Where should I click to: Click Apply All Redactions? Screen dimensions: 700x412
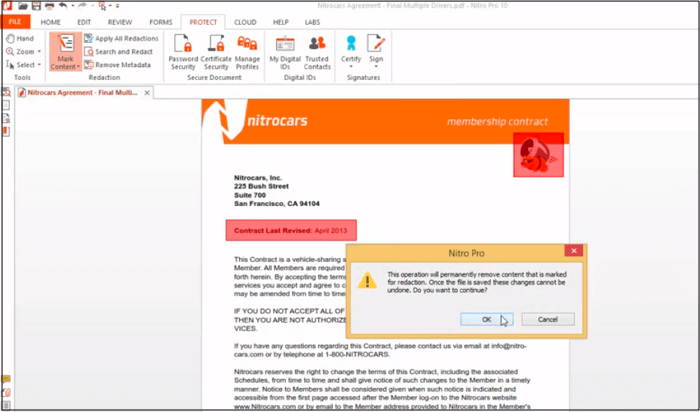click(x=121, y=38)
